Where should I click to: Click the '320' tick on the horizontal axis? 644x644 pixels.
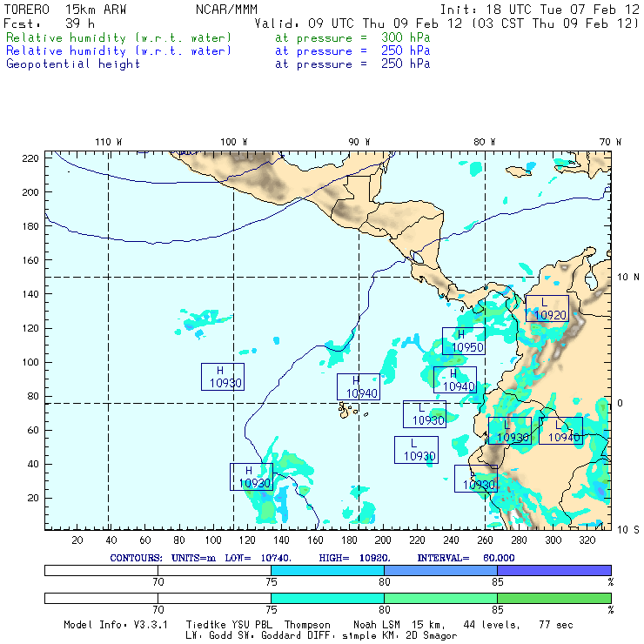tap(587, 540)
